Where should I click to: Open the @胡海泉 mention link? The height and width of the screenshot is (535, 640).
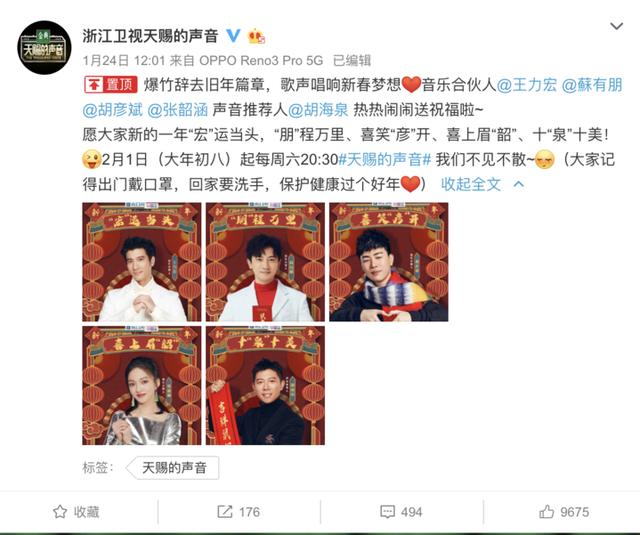[x=318, y=110]
